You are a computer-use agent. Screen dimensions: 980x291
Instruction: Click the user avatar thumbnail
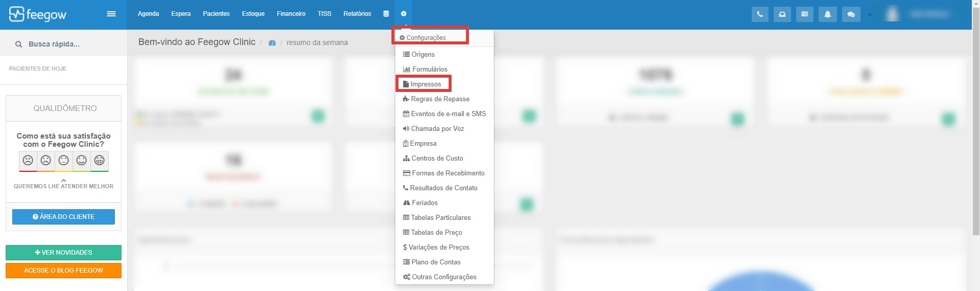892,14
